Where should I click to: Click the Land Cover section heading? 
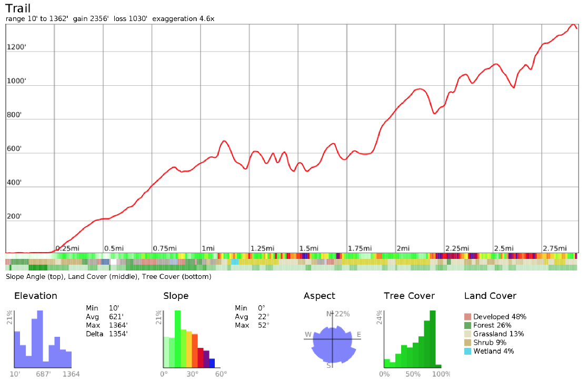point(490,296)
